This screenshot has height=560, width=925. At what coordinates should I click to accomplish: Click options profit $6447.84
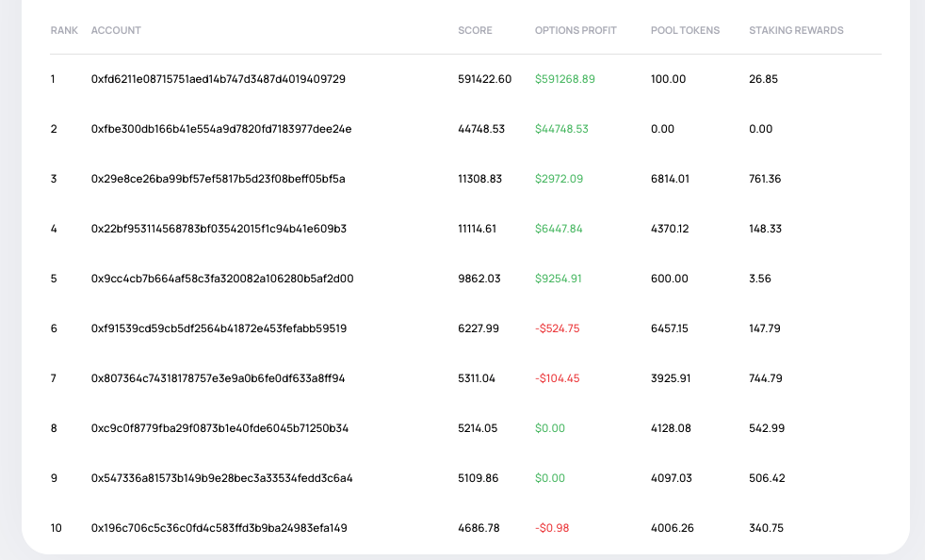point(559,229)
